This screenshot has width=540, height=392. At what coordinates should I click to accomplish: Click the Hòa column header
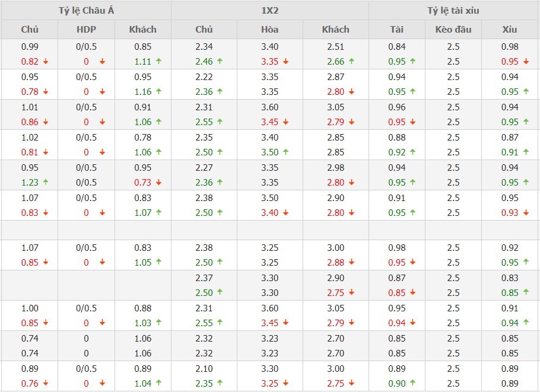(270, 30)
